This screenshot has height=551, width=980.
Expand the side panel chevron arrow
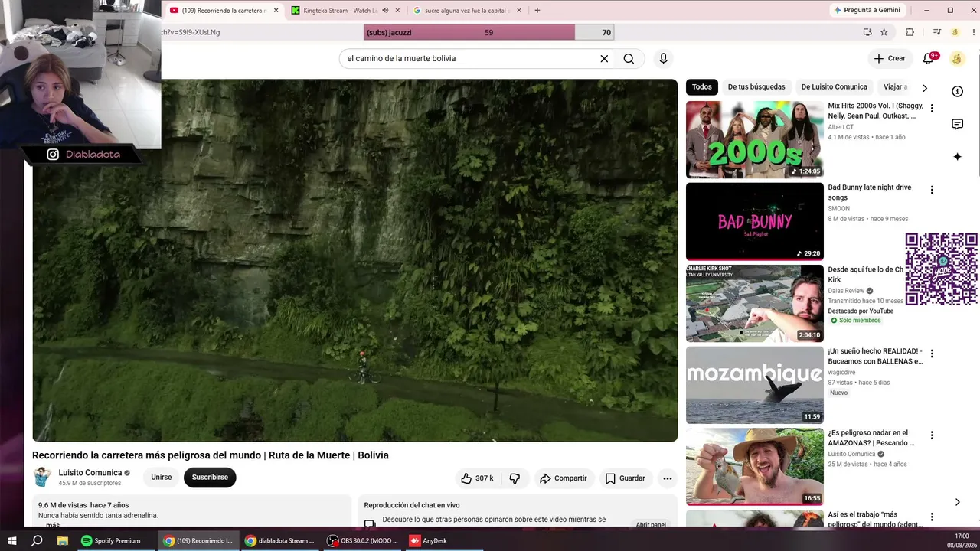[x=957, y=502]
